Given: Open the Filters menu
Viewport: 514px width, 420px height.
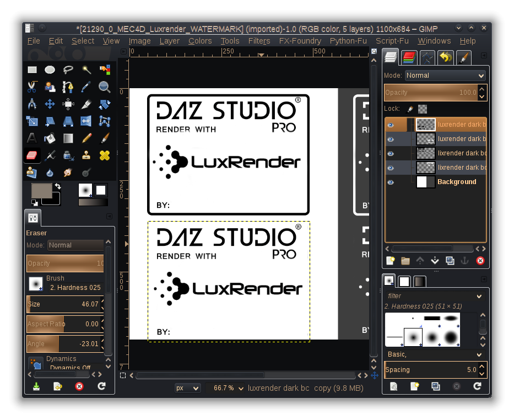Looking at the screenshot, I should (259, 41).
